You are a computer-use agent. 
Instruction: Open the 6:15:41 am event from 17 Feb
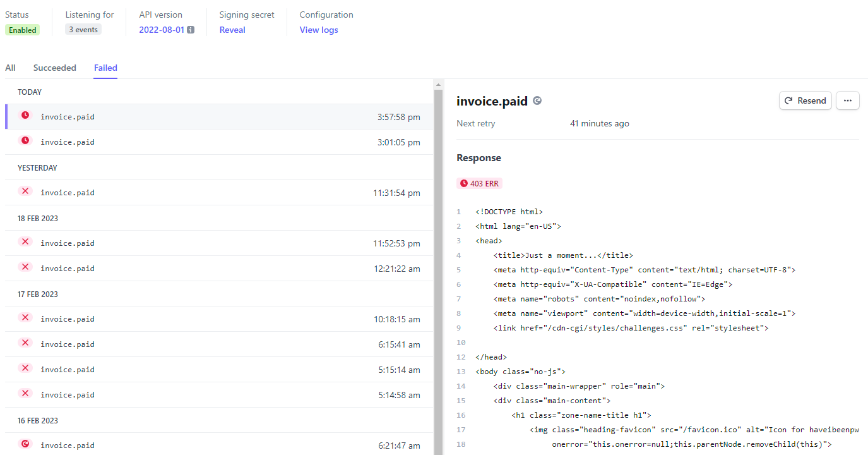click(219, 344)
